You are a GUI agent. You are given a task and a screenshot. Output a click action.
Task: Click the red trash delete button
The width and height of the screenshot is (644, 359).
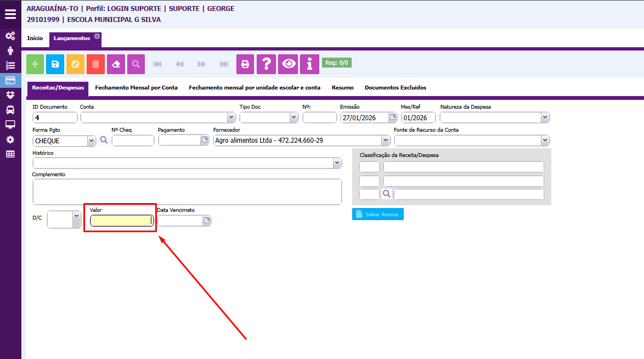coord(95,64)
